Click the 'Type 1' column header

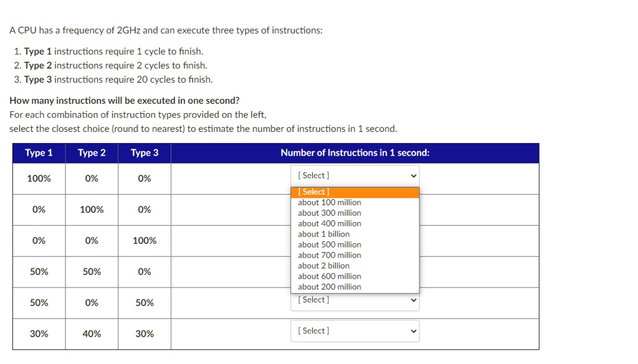click(39, 152)
